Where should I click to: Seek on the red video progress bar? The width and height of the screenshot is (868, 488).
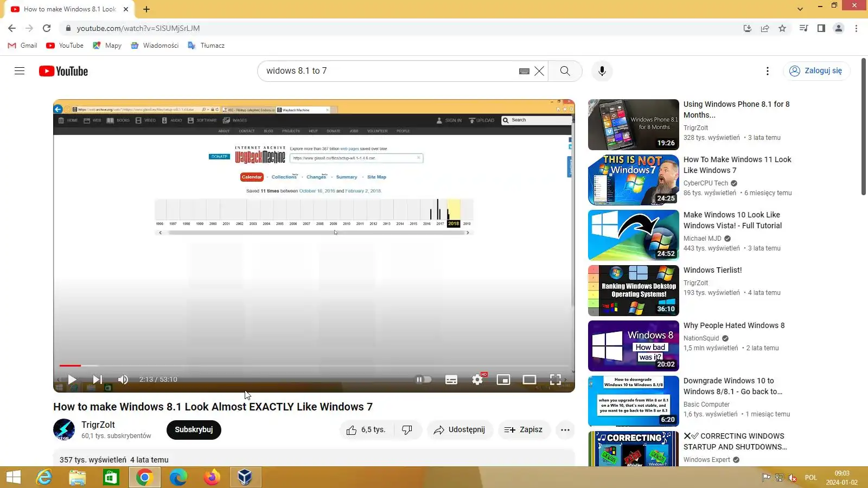[x=314, y=365]
